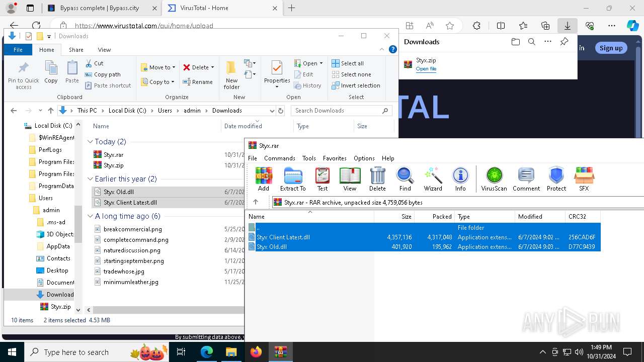Search downloads in Edge Downloads panel
The height and width of the screenshot is (362, 644).
pos(531,42)
